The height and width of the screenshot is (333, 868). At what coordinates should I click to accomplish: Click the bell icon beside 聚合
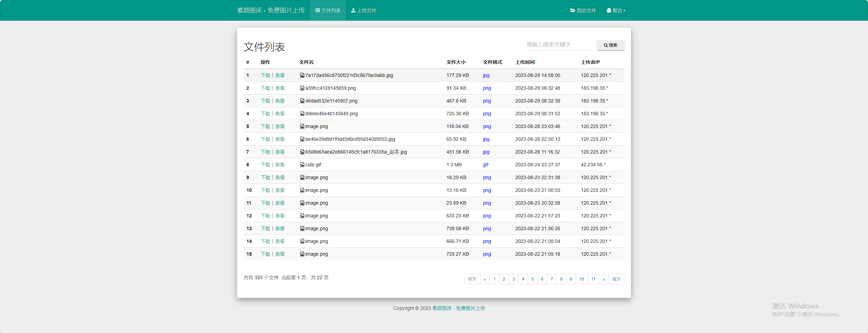608,10
